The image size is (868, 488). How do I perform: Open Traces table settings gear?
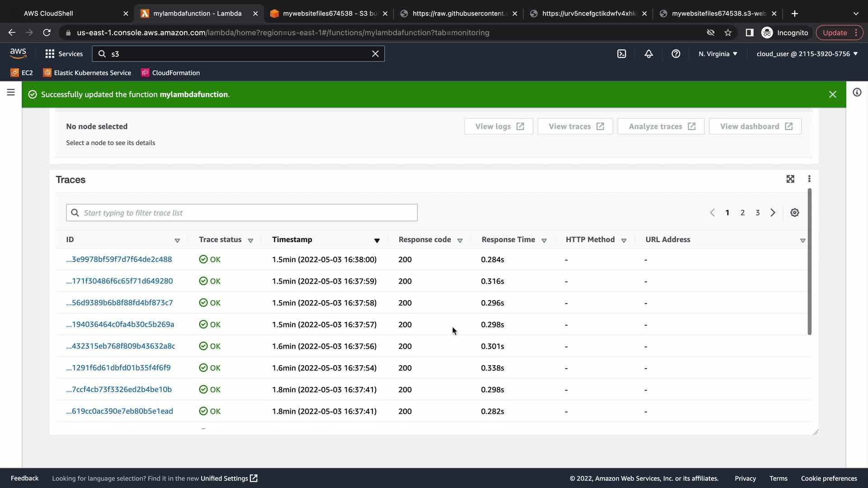click(795, 213)
